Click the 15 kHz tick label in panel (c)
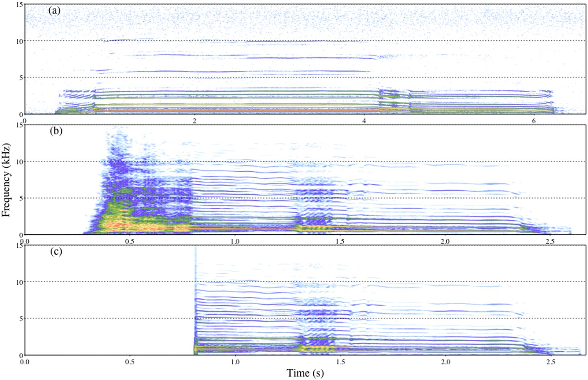This screenshot has height=380, width=588. coord(20,245)
